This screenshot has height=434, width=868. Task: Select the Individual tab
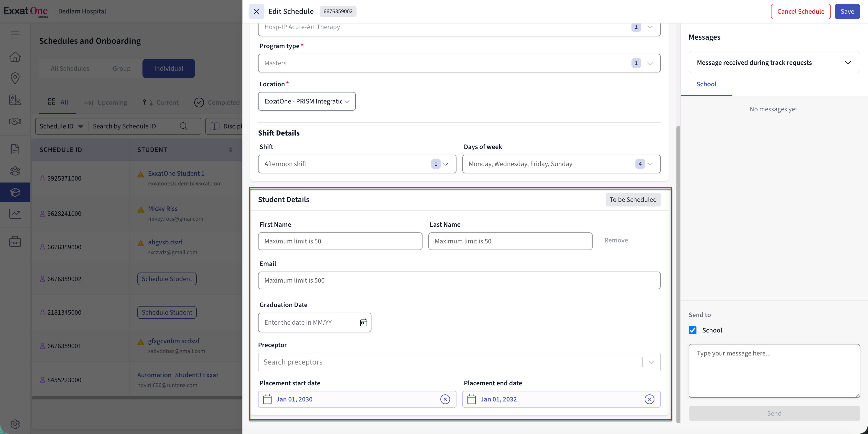[x=168, y=69]
